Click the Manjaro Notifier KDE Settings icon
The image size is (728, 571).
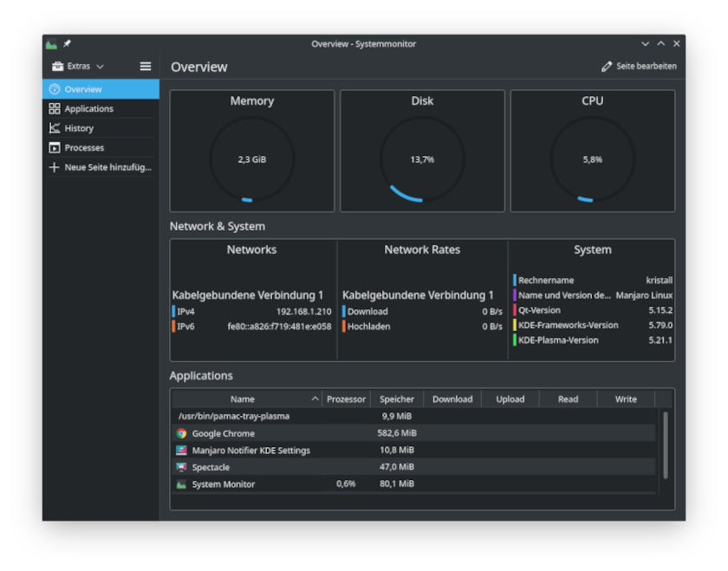[x=181, y=451]
